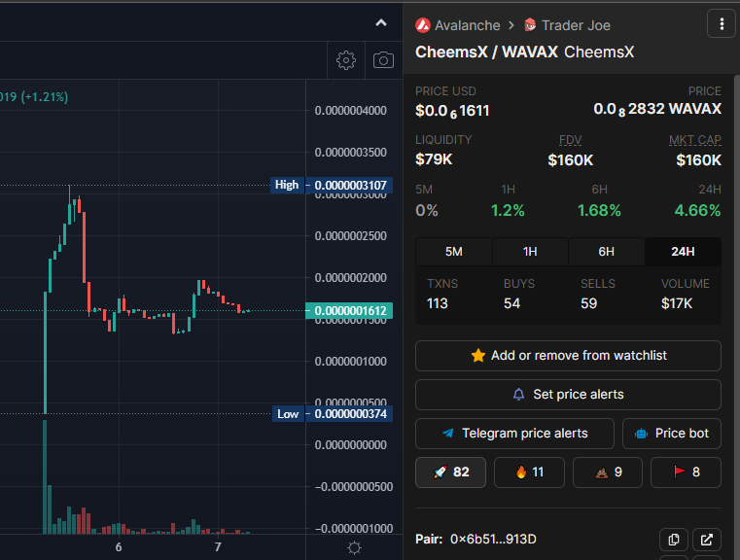
Task: Click the Avalanche chain link
Action: pos(467,25)
